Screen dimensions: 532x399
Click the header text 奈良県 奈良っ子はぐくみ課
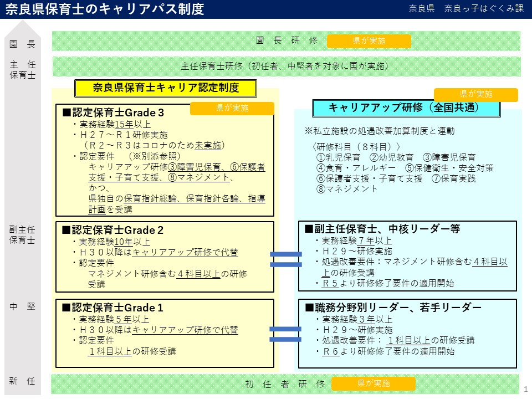pyautogui.click(x=466, y=8)
